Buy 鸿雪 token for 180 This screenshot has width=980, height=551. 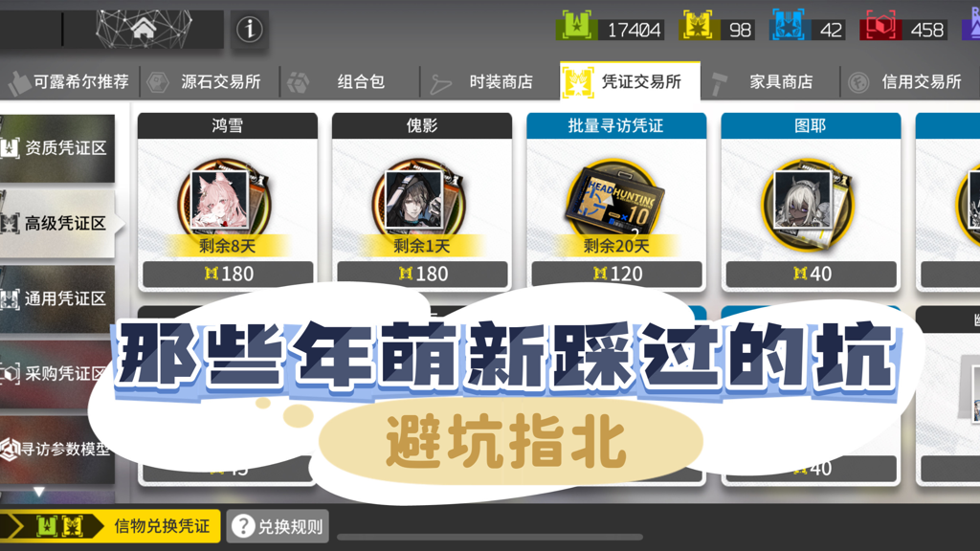(228, 274)
